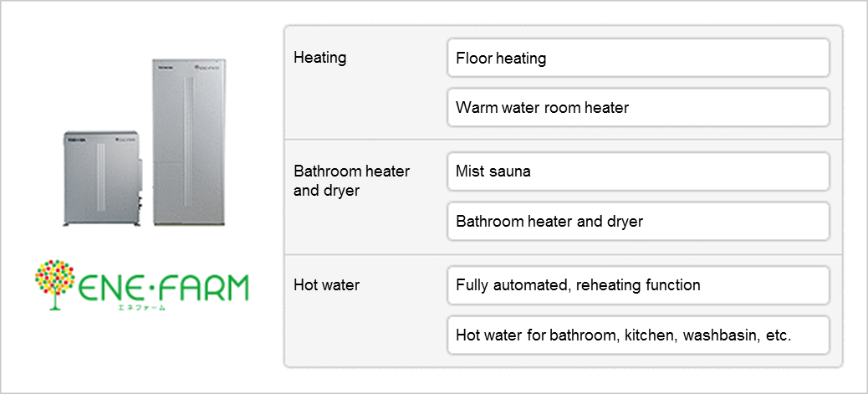Screen dimensions: 868x394
Task: Click the vertical stripe on the short unit
Action: pyautogui.click(x=100, y=177)
